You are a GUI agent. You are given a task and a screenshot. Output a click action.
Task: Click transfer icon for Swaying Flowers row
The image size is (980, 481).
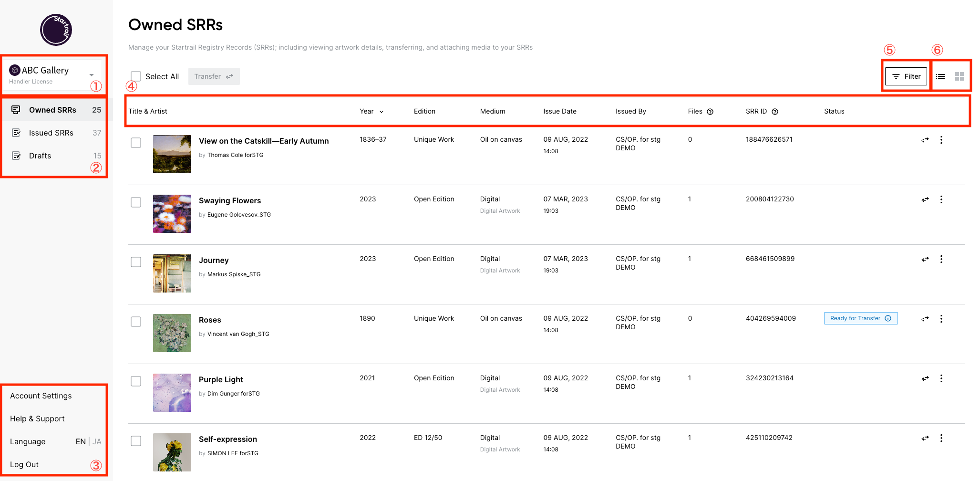[925, 199]
